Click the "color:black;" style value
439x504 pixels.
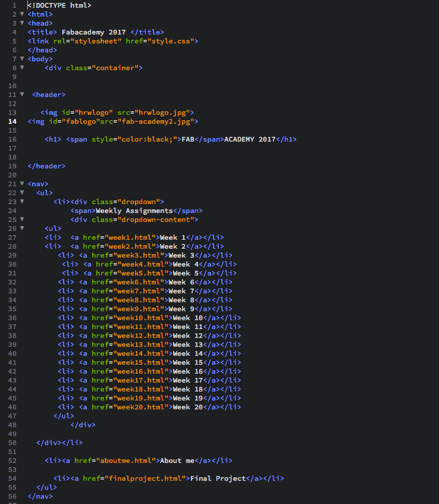pyautogui.click(x=147, y=139)
